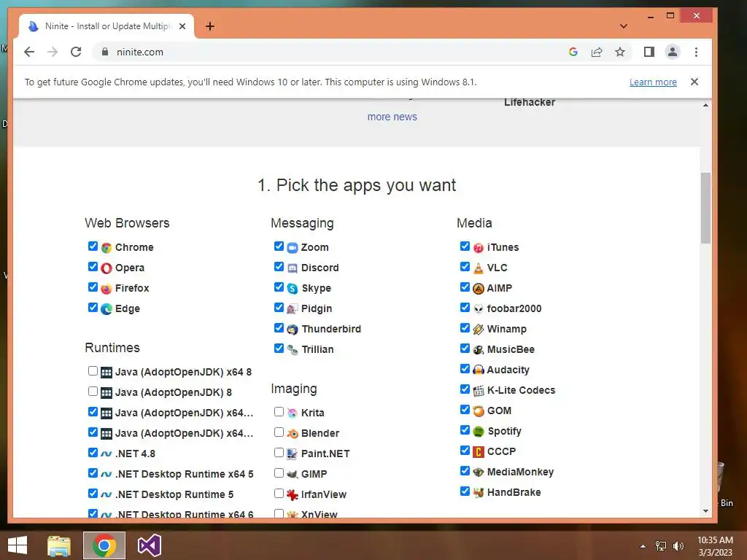Click the Edge logo icon
The image size is (747, 560).
click(x=107, y=309)
